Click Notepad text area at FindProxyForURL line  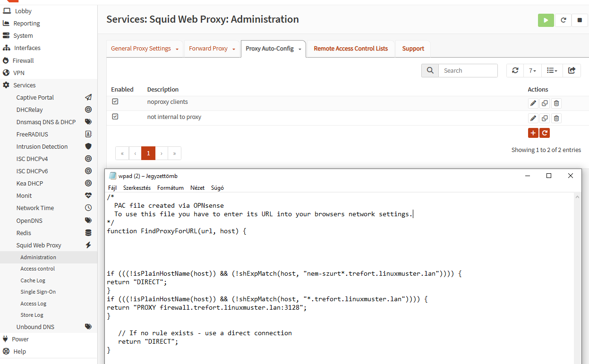177,231
